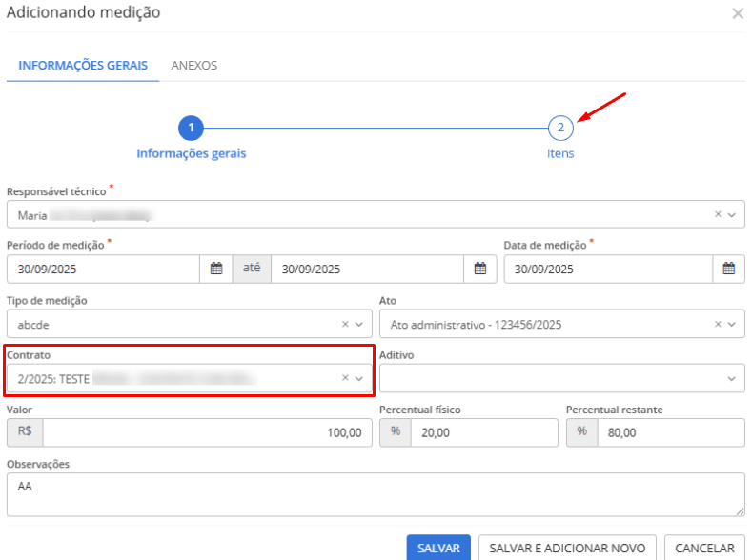Close the Adicionando medição dialog
The width and height of the screenshot is (752, 560).
pos(737,13)
